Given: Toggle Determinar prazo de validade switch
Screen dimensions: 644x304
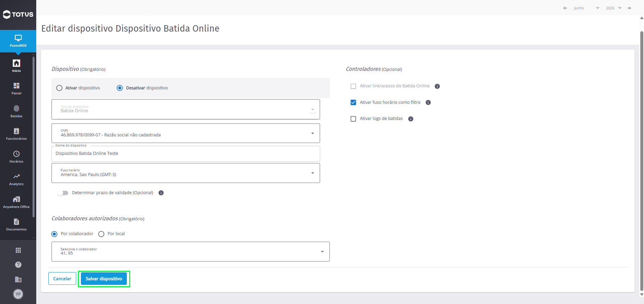Looking at the screenshot, I should point(63,193).
